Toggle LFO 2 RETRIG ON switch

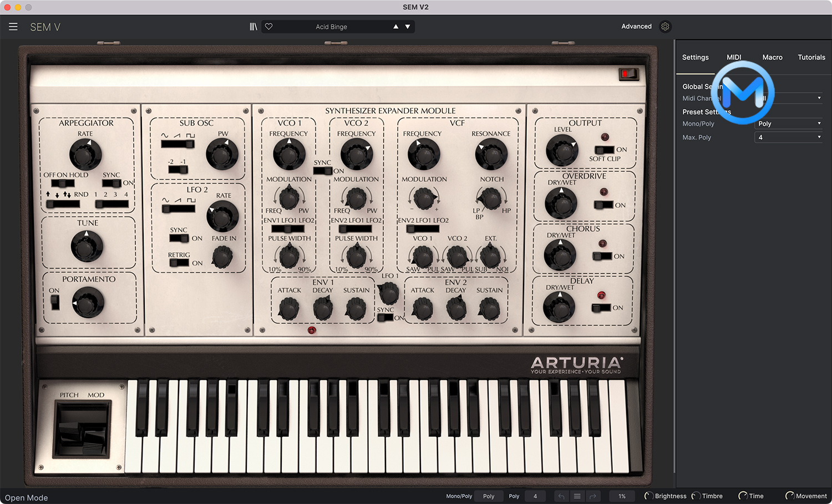[x=179, y=263]
